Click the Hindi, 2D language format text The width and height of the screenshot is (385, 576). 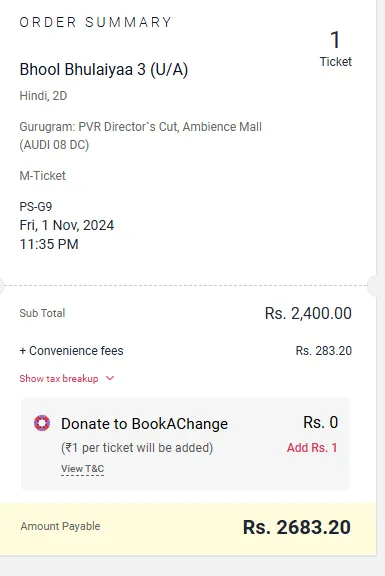(43, 96)
